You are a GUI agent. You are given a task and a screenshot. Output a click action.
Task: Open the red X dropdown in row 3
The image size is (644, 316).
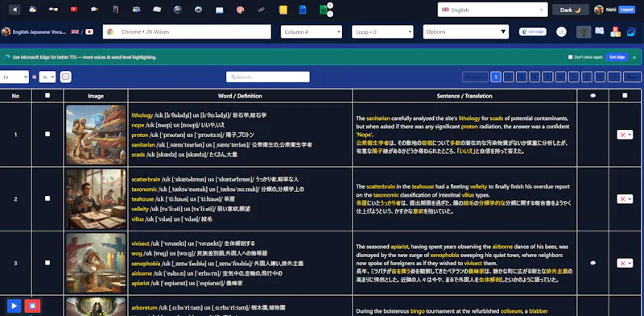625,263
